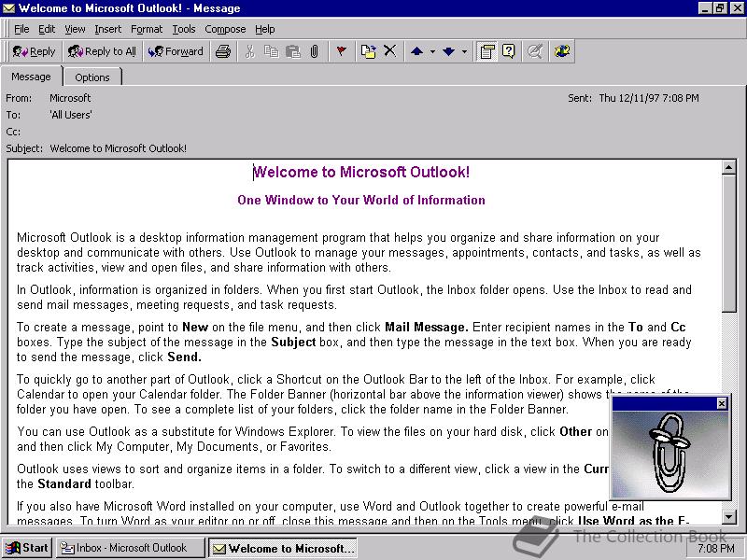747x560 pixels.
Task: Click the message body scroll up arrow
Action: pyautogui.click(x=729, y=167)
